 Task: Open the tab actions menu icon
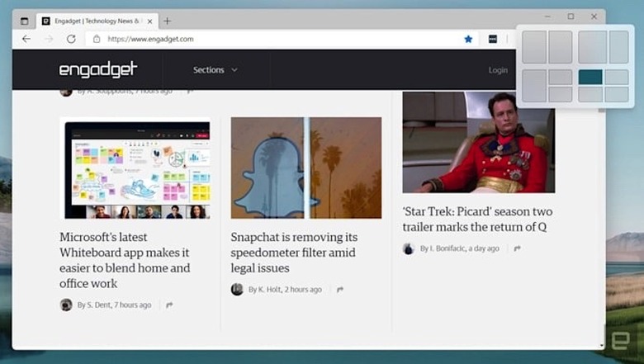point(24,21)
